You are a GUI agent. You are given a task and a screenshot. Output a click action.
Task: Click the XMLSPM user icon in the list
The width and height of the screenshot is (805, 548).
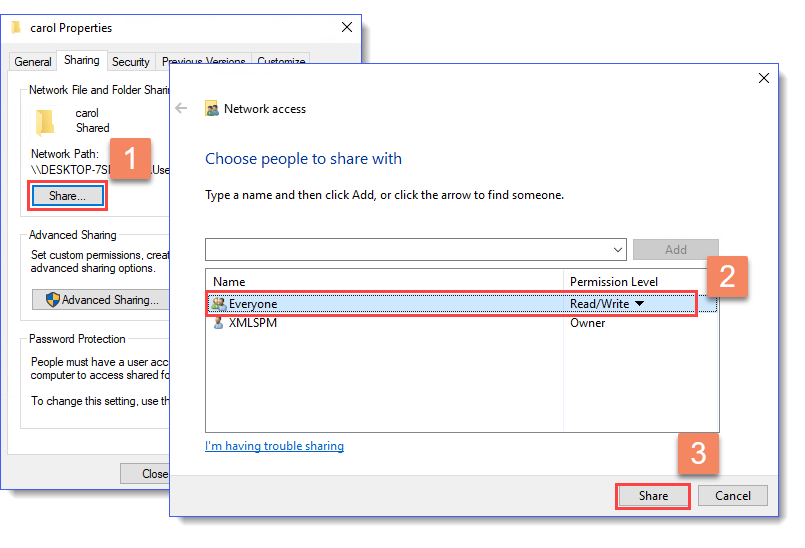pyautogui.click(x=219, y=323)
